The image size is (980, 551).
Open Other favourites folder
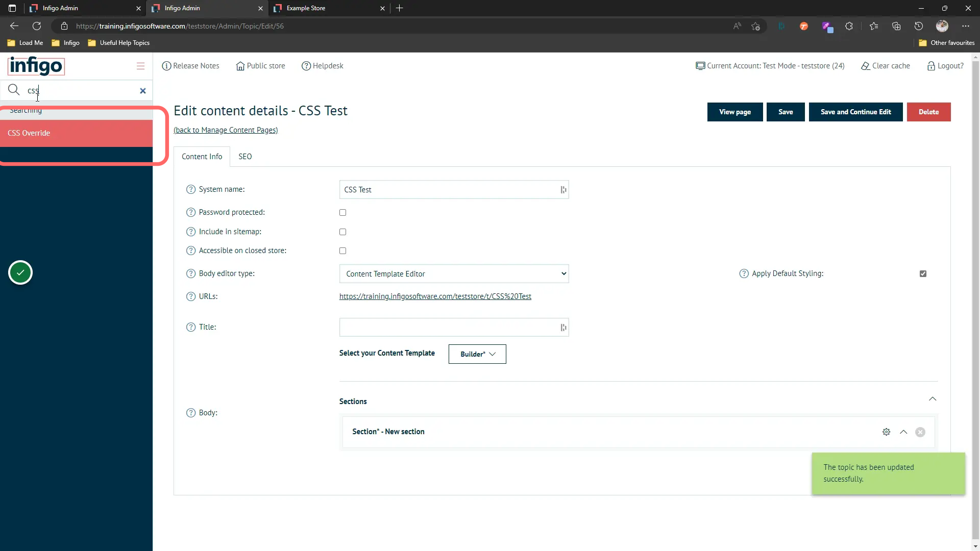[x=947, y=43]
